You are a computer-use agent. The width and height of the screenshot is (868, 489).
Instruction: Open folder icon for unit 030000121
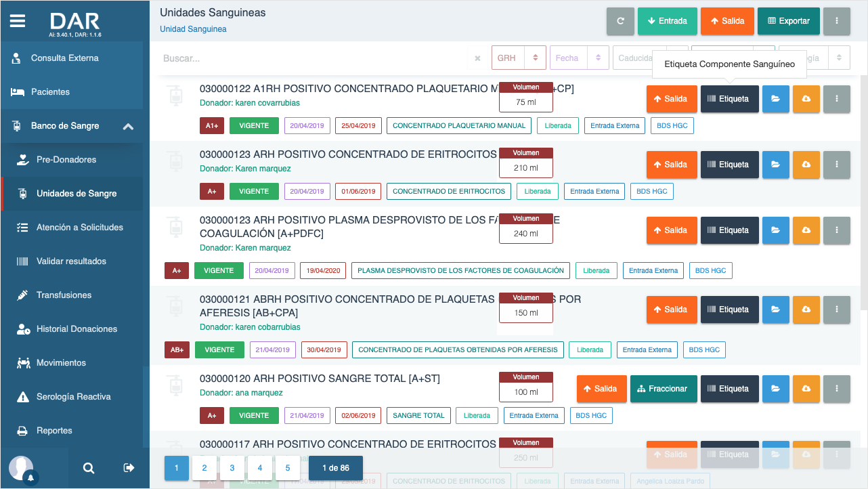(776, 310)
